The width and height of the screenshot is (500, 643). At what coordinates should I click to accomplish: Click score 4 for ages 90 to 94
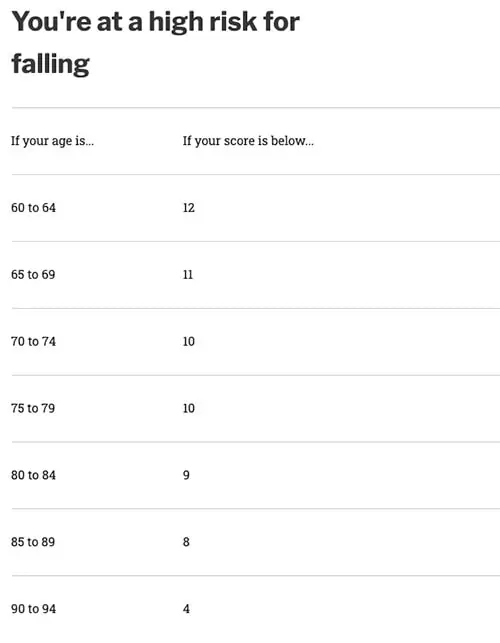point(186,609)
